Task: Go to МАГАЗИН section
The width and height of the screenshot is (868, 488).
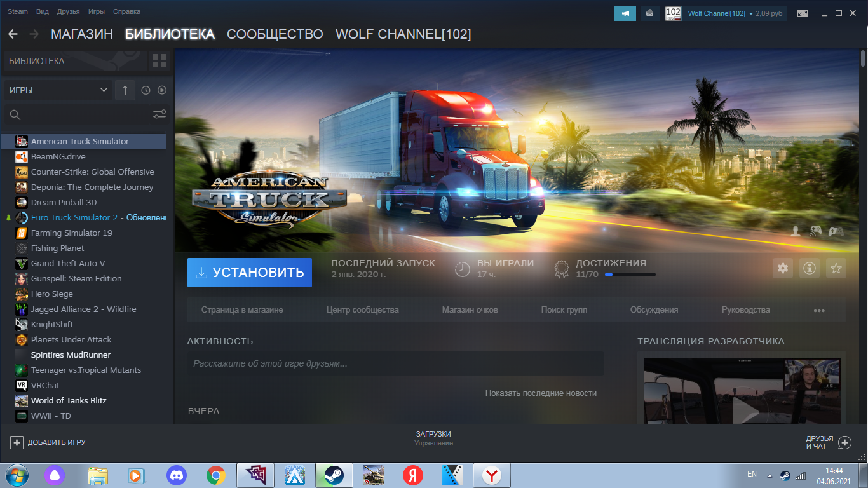Action: tap(82, 34)
